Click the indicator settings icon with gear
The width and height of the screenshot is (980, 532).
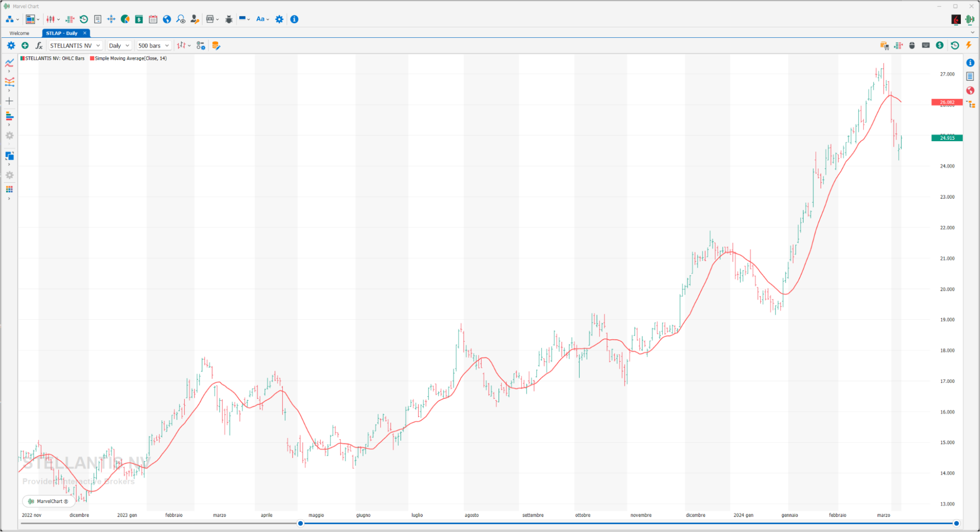coord(201,46)
